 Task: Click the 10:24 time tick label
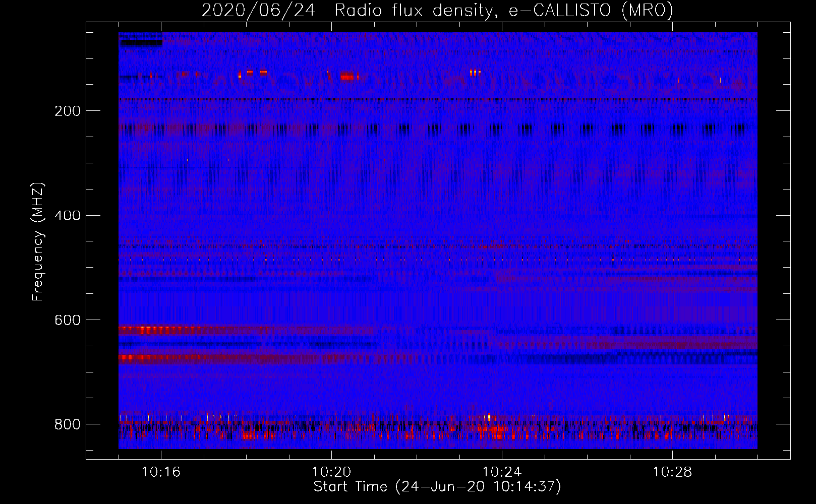click(502, 472)
